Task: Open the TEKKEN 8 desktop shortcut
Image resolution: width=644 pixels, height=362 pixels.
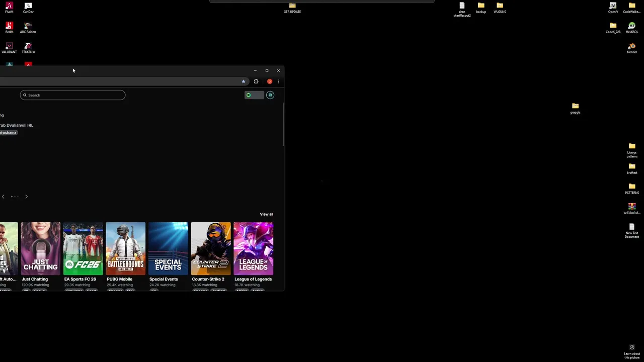Action: pos(28,48)
